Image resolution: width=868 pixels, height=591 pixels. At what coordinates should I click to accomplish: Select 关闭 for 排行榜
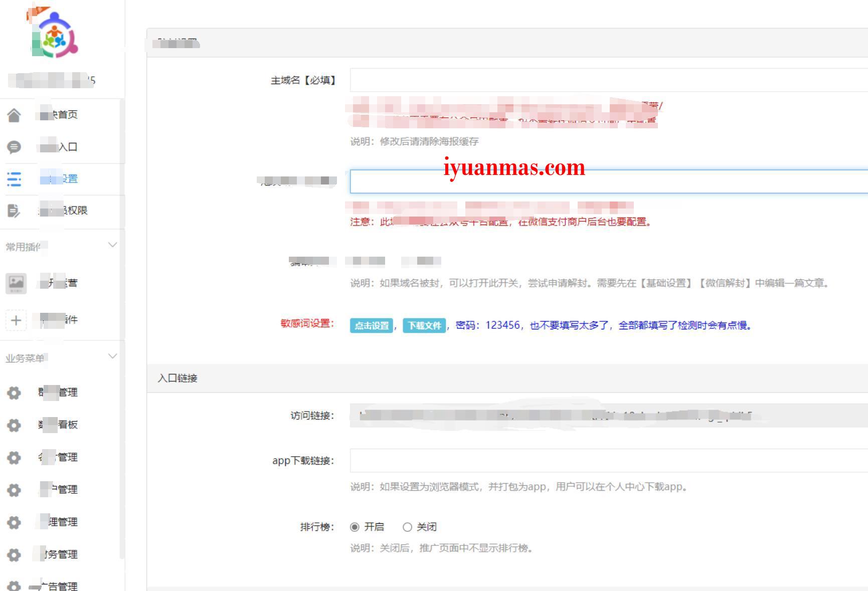pyautogui.click(x=407, y=527)
